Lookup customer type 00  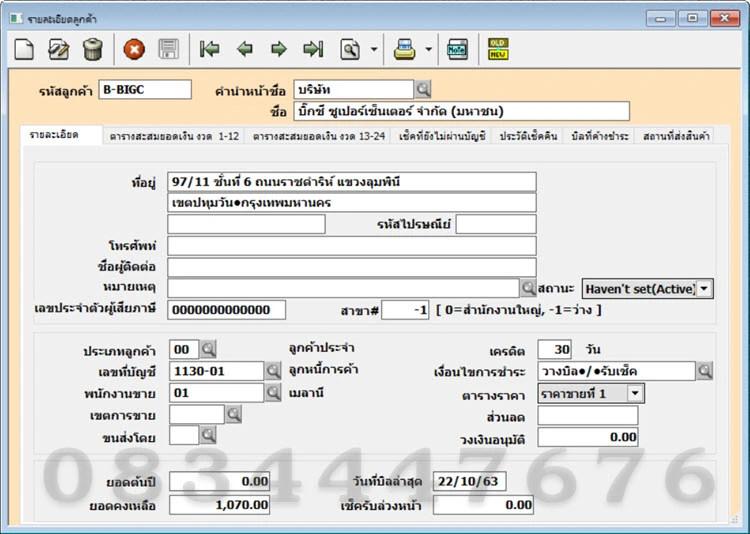(208, 349)
